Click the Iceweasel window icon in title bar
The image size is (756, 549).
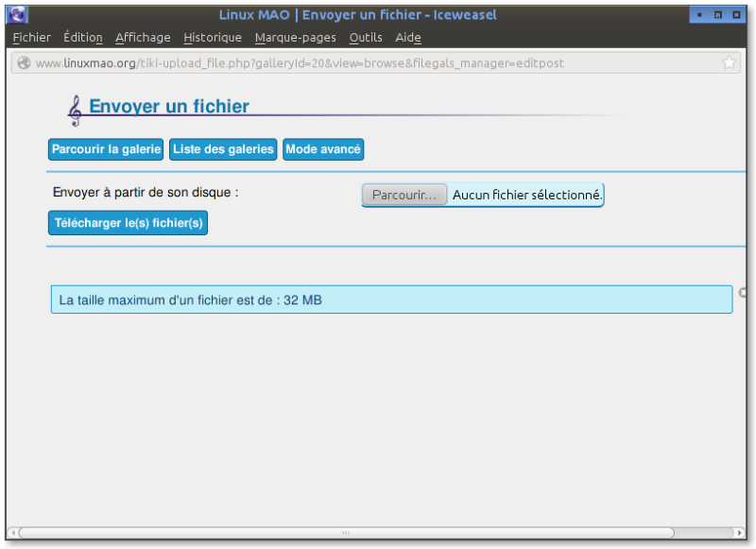17,14
